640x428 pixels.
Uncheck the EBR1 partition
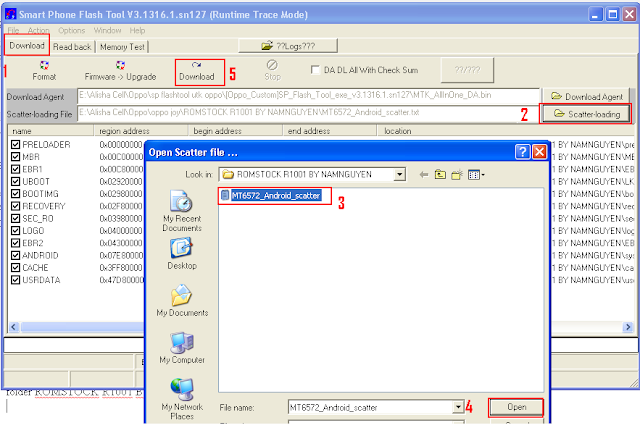point(16,169)
